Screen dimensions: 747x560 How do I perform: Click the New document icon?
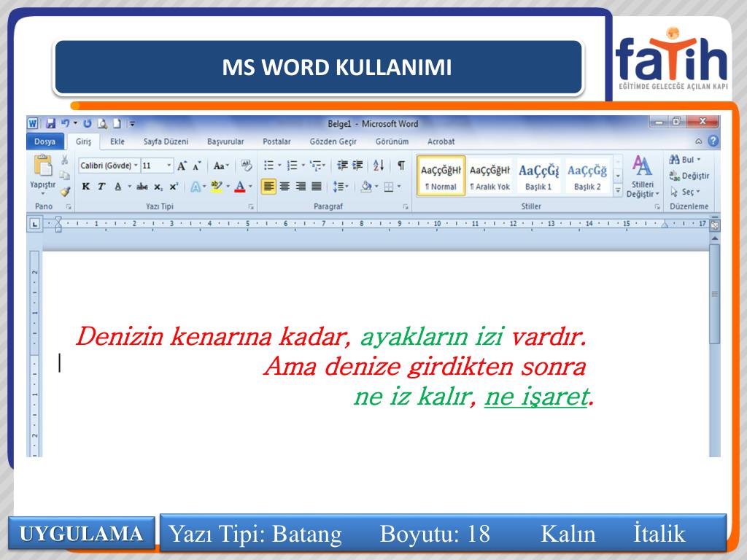tap(117, 124)
